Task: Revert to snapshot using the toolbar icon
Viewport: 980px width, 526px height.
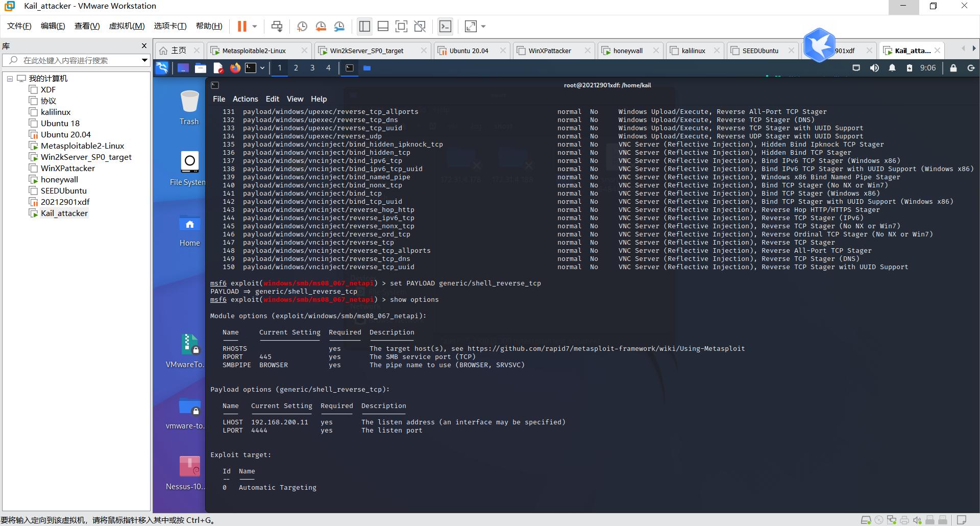Action: (321, 26)
